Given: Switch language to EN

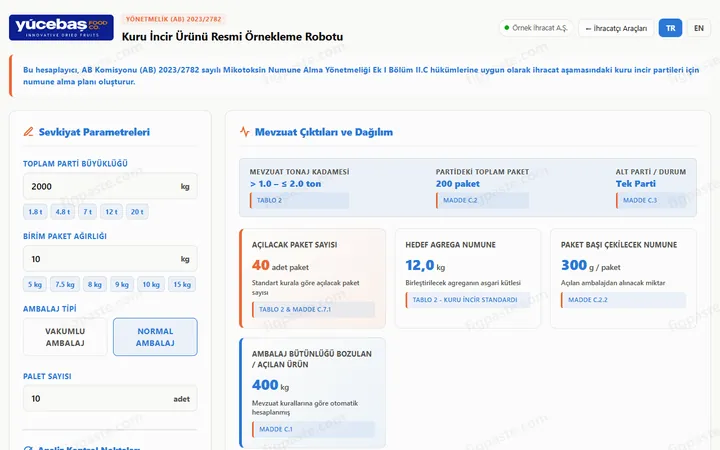Looking at the screenshot, I should [x=699, y=28].
